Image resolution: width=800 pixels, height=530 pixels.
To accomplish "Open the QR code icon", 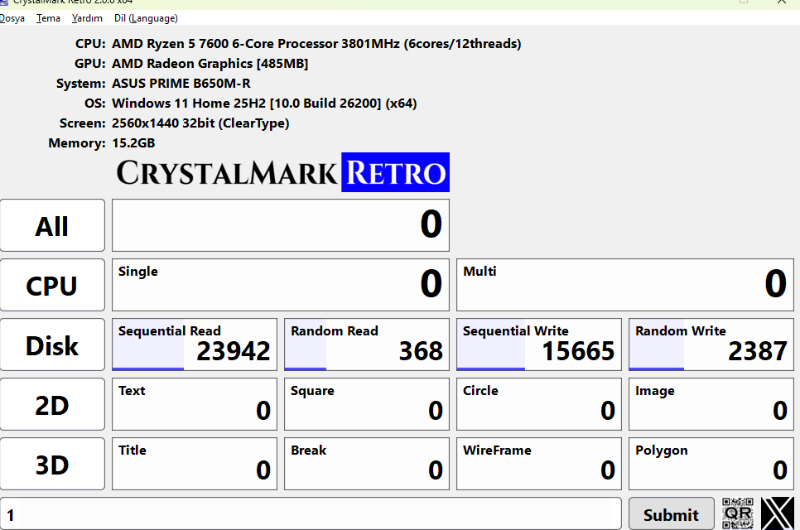I will click(737, 514).
